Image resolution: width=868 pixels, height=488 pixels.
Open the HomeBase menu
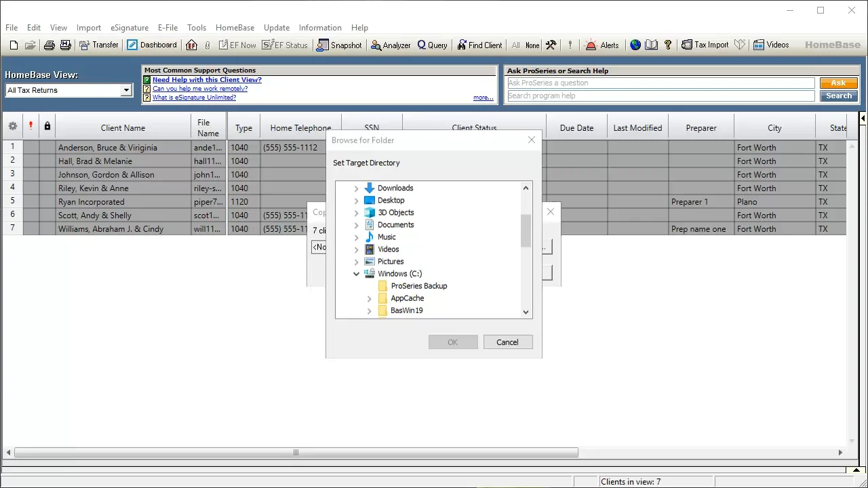(235, 28)
